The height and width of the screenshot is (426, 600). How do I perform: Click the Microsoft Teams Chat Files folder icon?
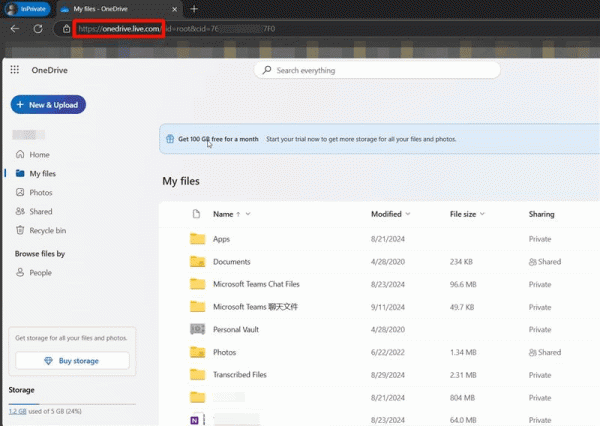197,284
